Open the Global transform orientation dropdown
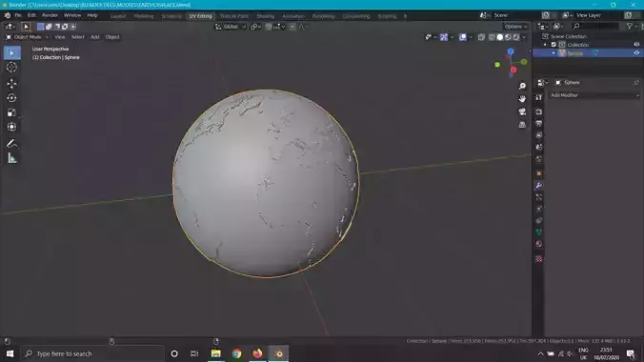 231,27
